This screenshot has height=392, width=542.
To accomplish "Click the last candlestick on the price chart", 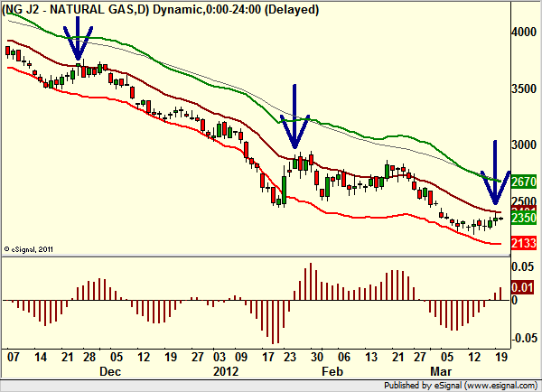I will 500,219.
